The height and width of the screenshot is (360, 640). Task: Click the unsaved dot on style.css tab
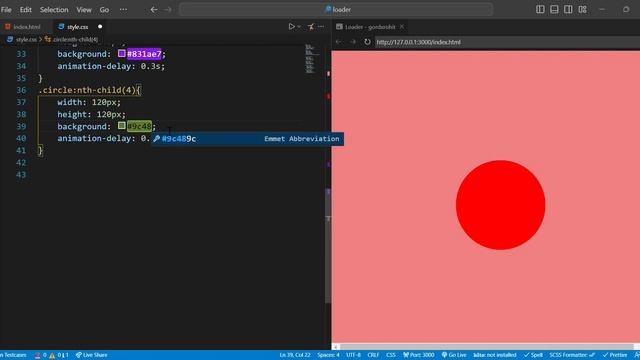pos(100,27)
